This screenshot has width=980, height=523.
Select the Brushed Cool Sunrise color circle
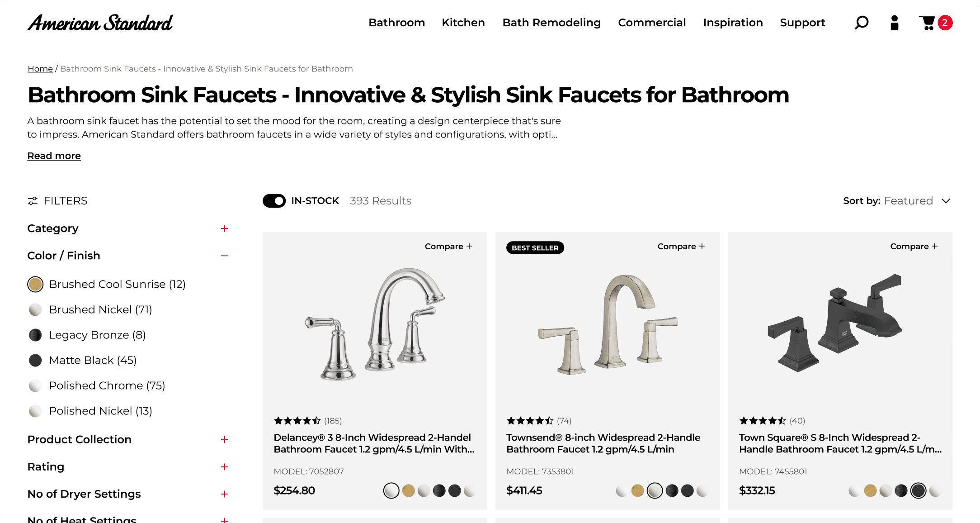[35, 284]
